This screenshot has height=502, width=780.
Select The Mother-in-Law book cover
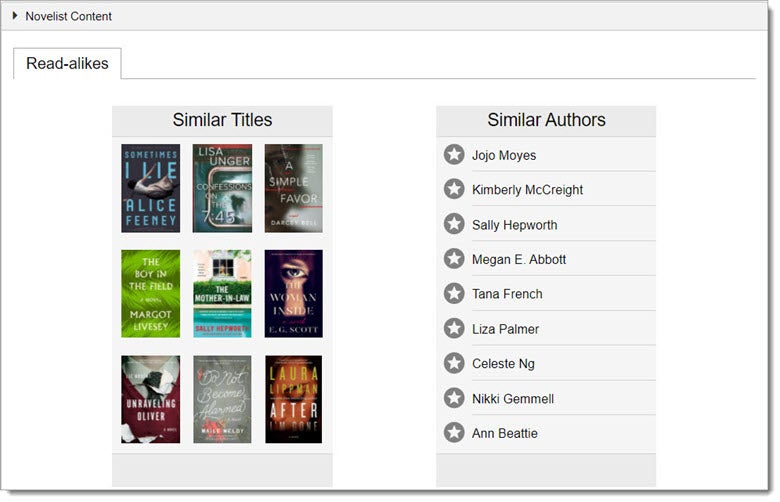click(x=222, y=294)
